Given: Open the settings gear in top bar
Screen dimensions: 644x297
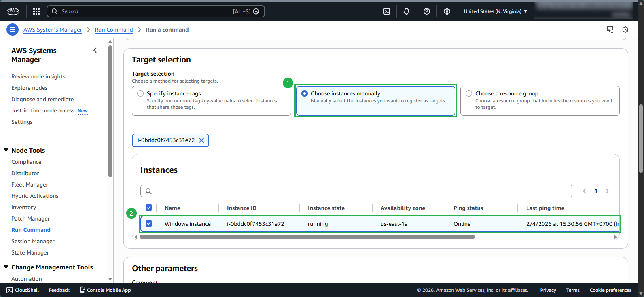Looking at the screenshot, I should click(447, 11).
